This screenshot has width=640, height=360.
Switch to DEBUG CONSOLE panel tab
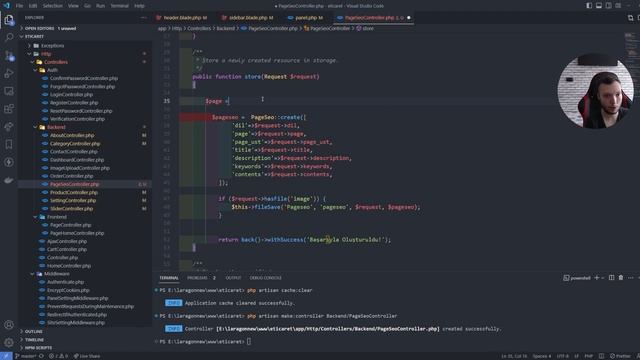[265, 278]
